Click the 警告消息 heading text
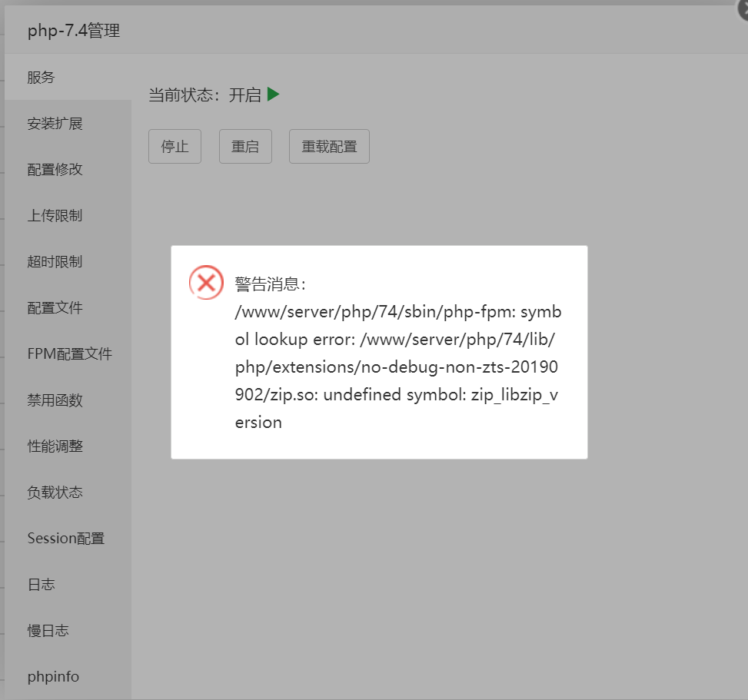The height and width of the screenshot is (700, 748). pyautogui.click(x=270, y=284)
